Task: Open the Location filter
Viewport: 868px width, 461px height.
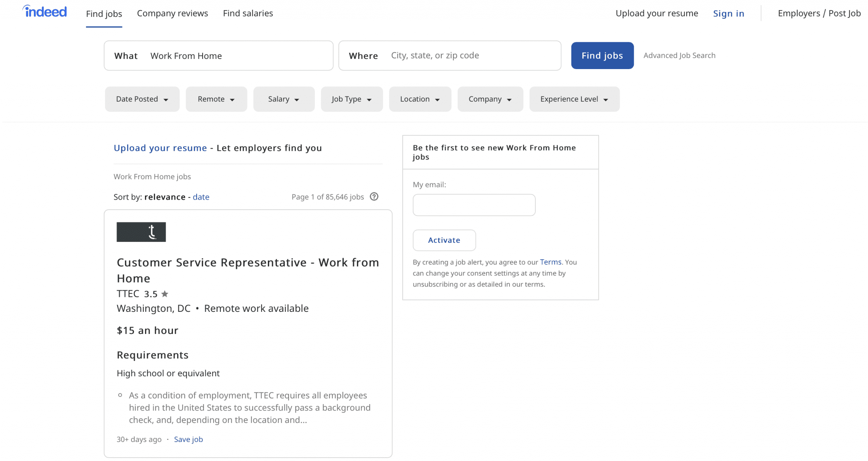Action: [x=420, y=99]
